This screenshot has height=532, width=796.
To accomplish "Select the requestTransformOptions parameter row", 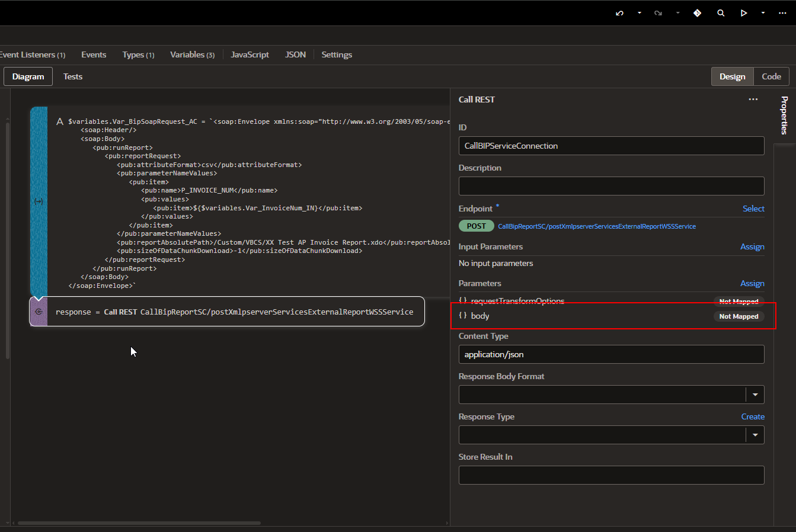I will point(611,300).
